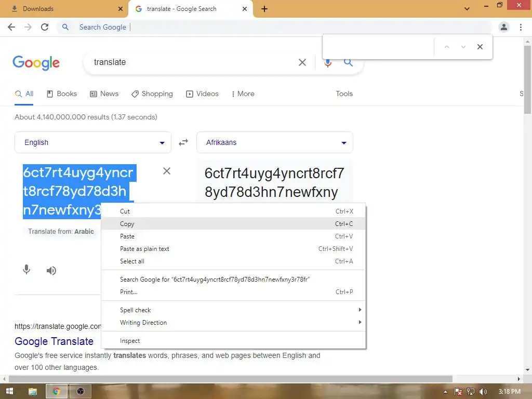
Task: Close the Downloads tab
Action: (x=121, y=9)
